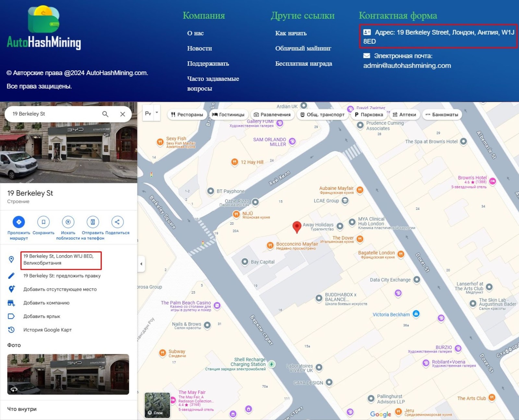
Task: Click the search magnifier icon in Maps
Action: 105,114
